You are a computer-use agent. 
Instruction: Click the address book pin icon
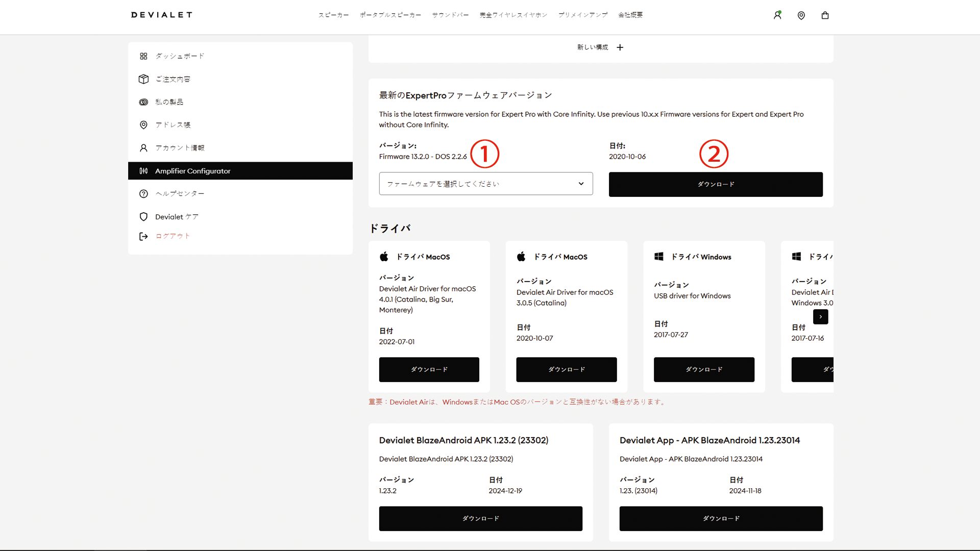143,125
